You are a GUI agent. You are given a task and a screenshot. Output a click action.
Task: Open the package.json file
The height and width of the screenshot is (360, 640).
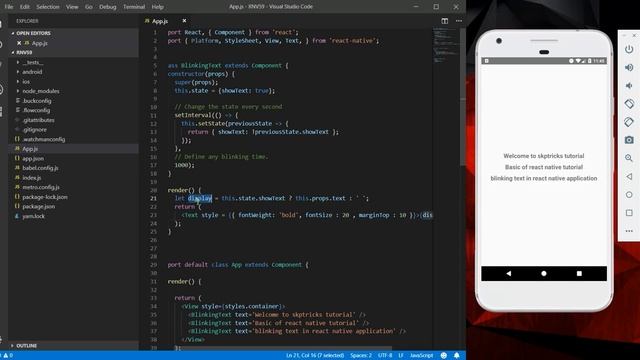[38, 207]
